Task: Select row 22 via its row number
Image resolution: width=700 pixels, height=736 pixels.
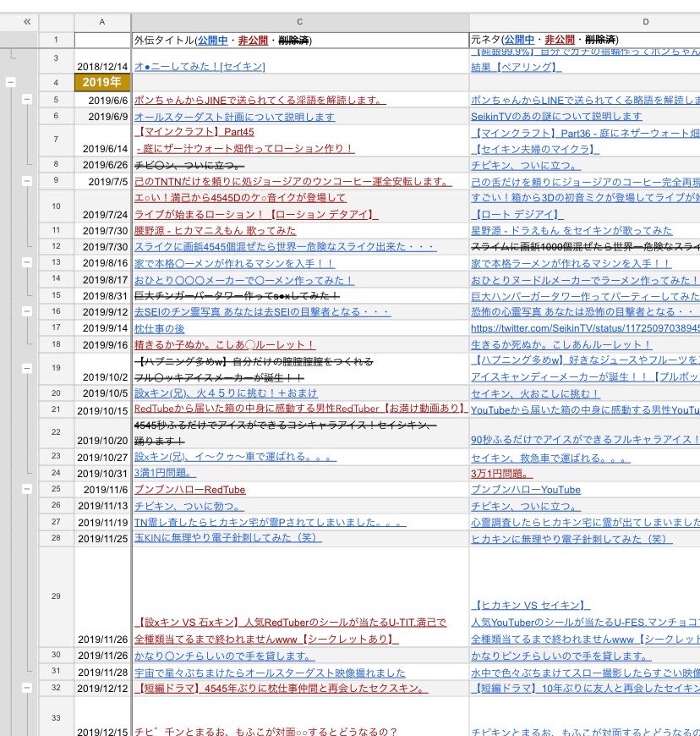Action: (56, 432)
